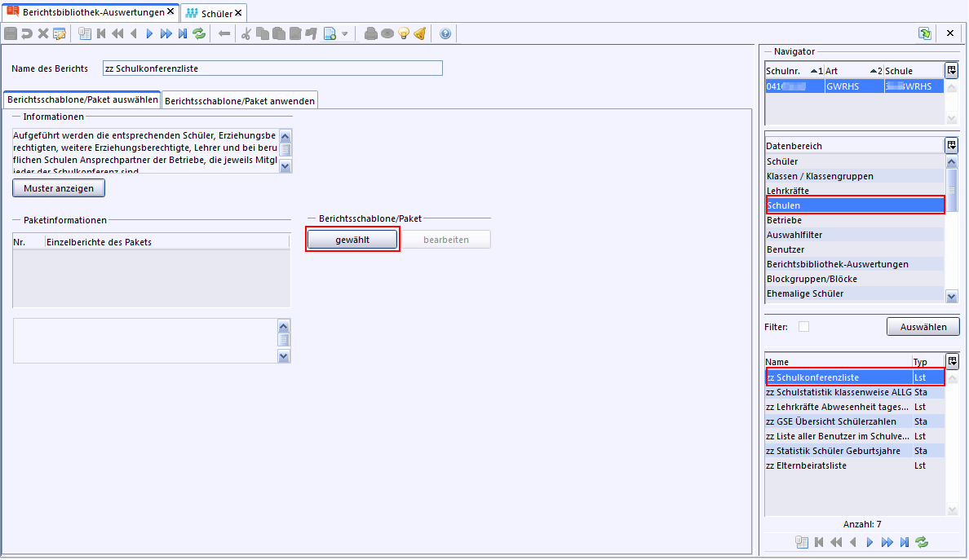
Task: Switch to Berichtsschablone/Paket anwenden tab
Action: coord(239,101)
